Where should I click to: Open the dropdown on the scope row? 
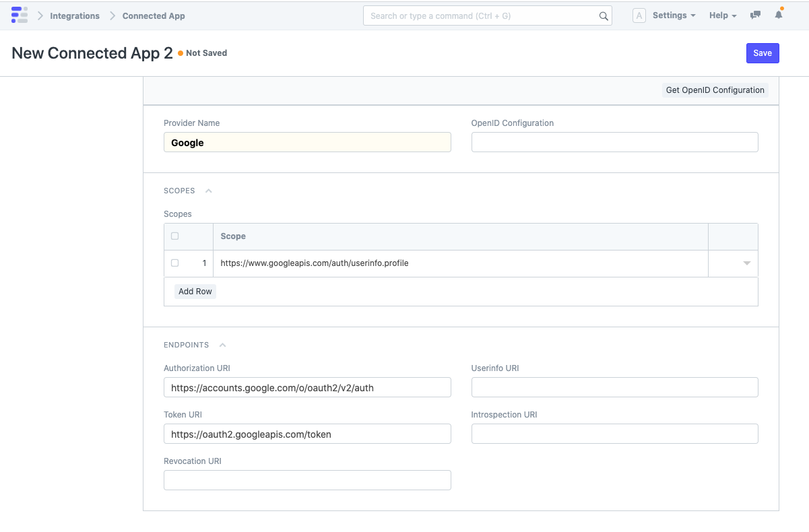[746, 263]
